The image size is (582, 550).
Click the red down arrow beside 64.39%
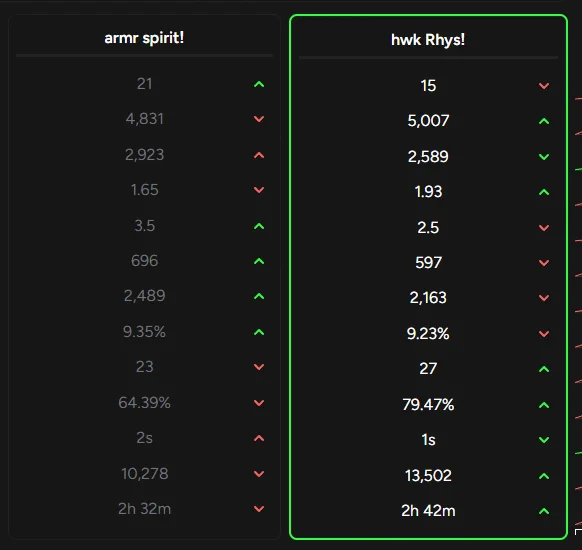point(259,403)
